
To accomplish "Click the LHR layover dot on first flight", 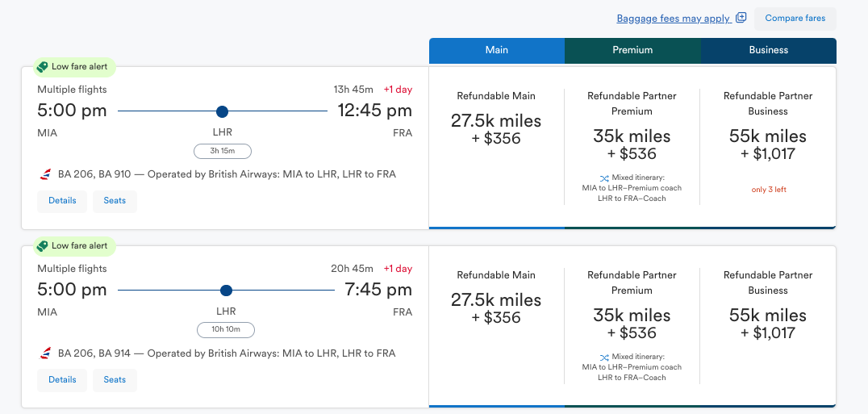I will 223,111.
